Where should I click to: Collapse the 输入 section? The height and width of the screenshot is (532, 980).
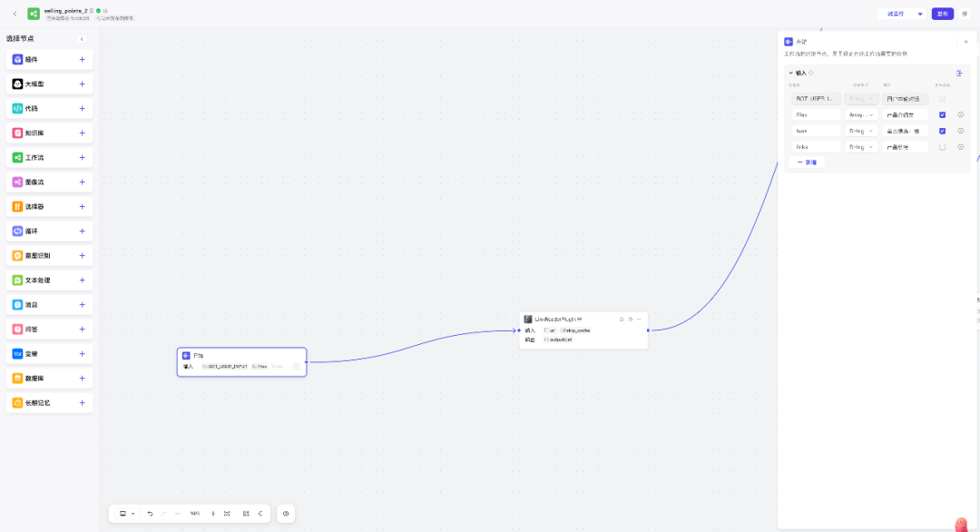tap(790, 74)
